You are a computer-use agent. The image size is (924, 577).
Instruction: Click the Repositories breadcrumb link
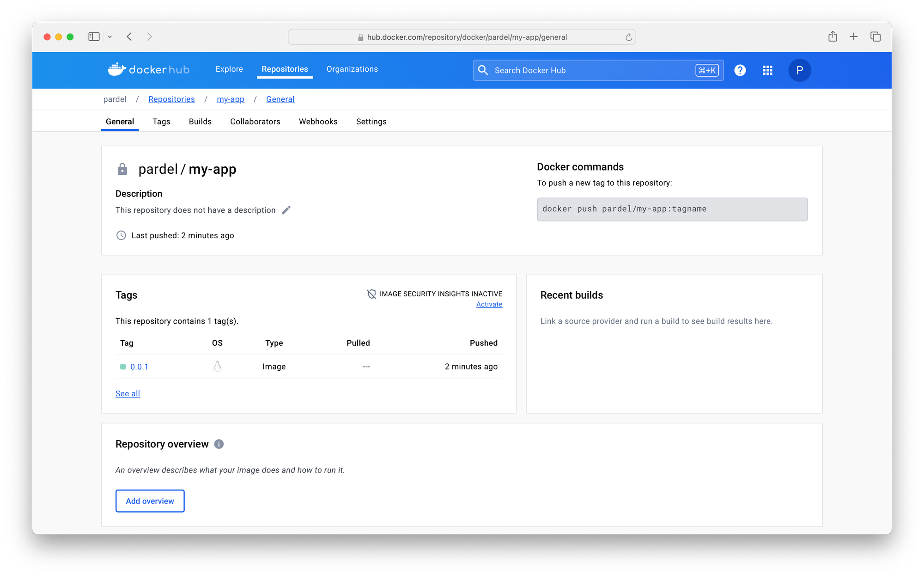(x=171, y=99)
